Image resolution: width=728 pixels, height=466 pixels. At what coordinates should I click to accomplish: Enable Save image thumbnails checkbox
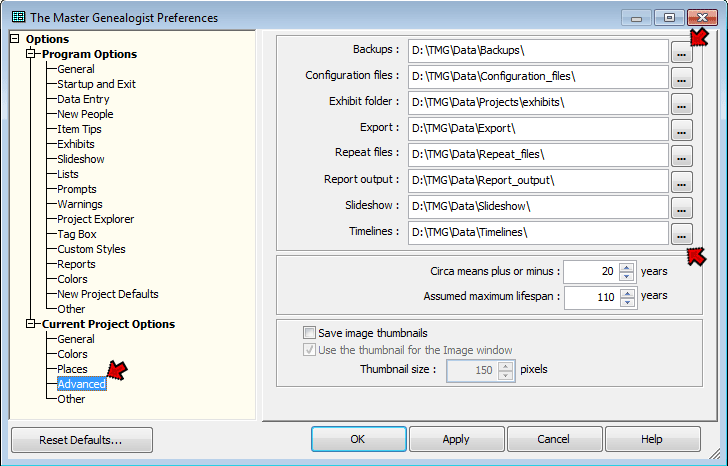click(309, 333)
